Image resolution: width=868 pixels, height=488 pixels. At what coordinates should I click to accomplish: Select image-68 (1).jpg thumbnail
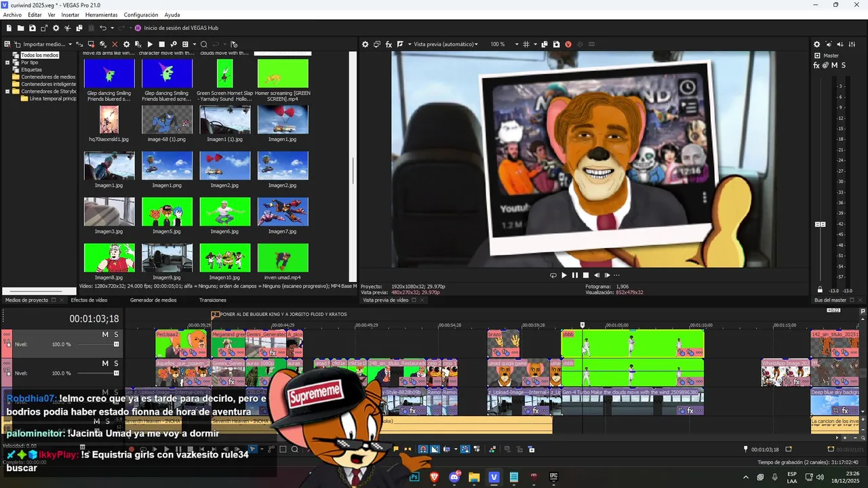(167, 119)
